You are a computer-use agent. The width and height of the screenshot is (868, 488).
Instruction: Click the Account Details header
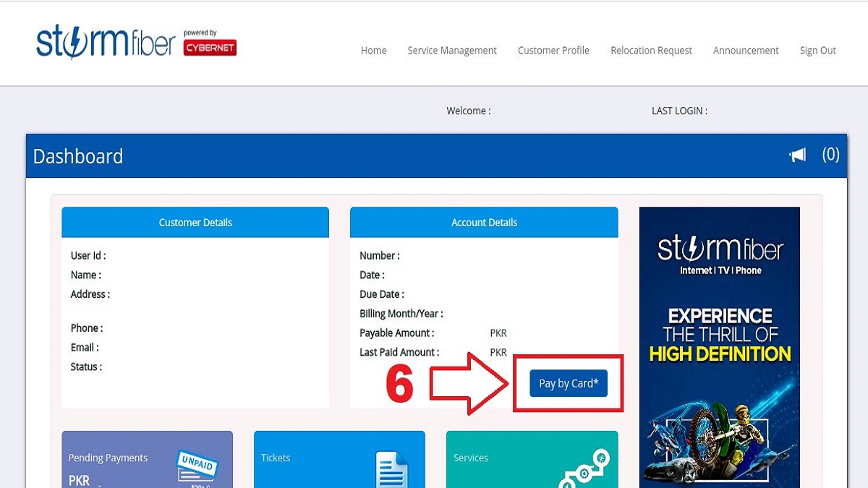pos(484,223)
